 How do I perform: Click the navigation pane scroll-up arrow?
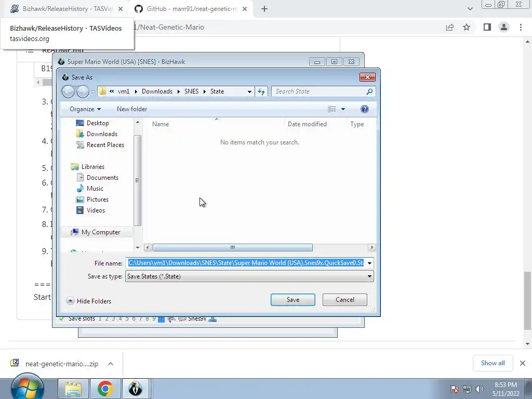(x=137, y=122)
